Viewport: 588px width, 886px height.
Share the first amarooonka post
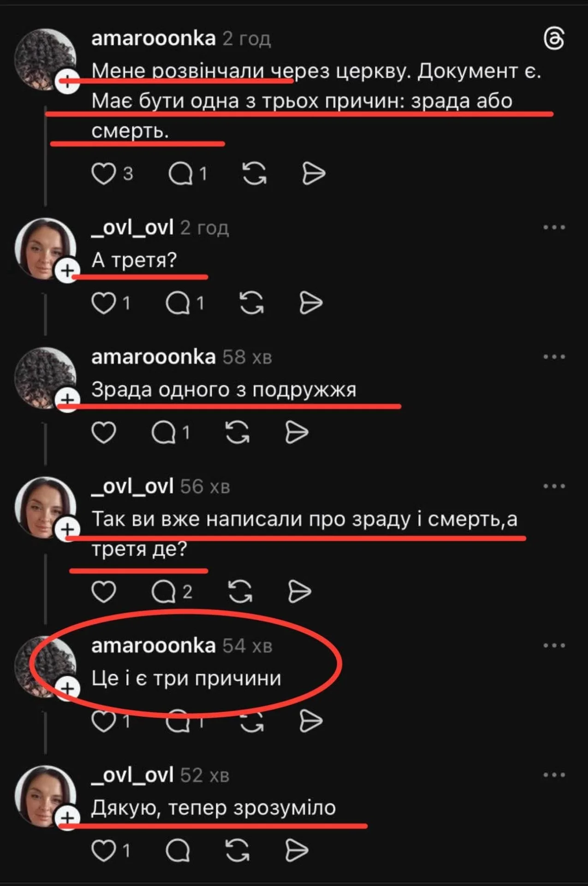tap(314, 174)
